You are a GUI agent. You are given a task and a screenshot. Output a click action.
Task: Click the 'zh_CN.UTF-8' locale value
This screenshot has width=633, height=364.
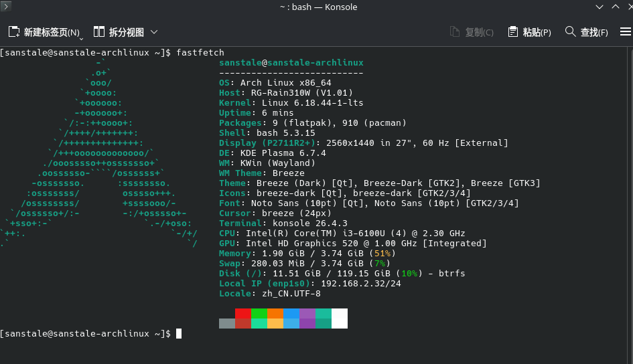tap(291, 294)
